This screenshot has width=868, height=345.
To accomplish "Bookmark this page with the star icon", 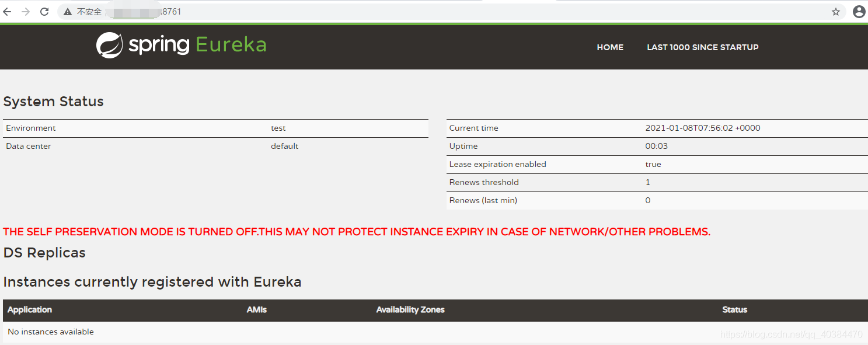I will [x=836, y=12].
